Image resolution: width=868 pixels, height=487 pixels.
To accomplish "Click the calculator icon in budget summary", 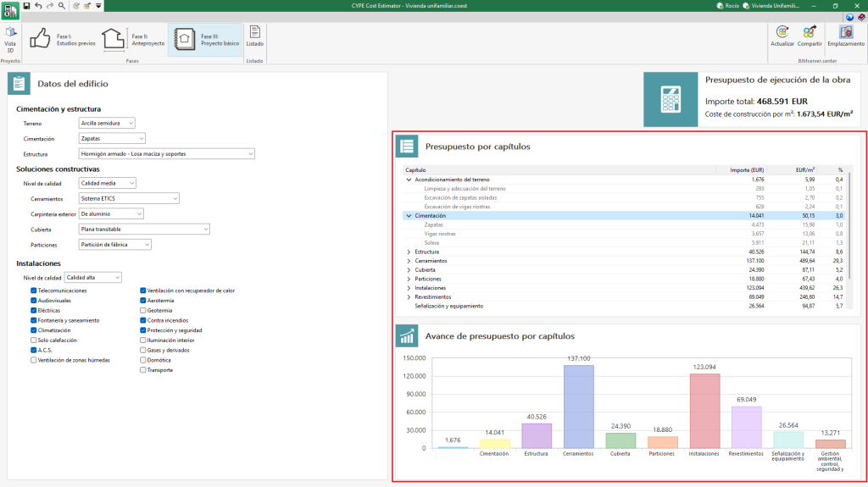I will pyautogui.click(x=670, y=100).
